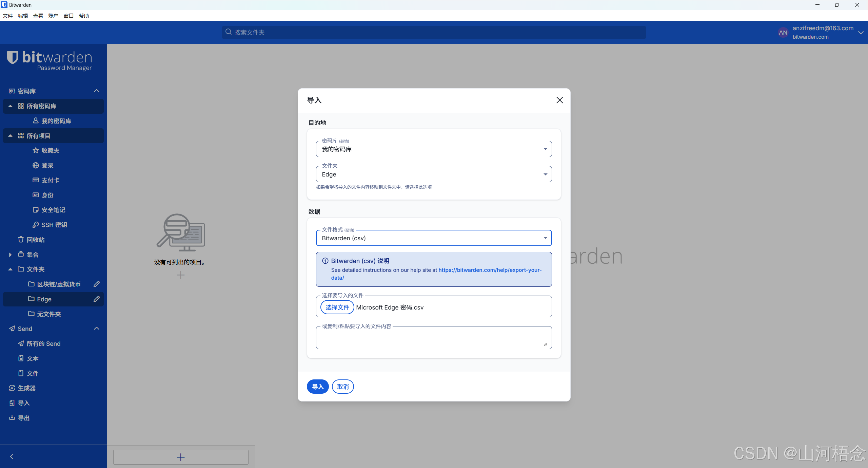The height and width of the screenshot is (468, 868).
Task: Click the edit pencil for the Edge folder
Action: pyautogui.click(x=97, y=299)
